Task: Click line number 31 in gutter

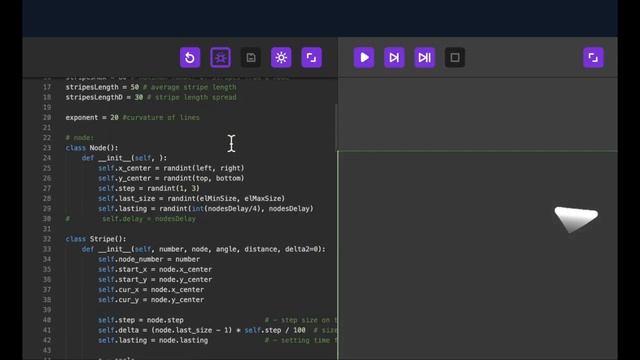Action: tap(47, 229)
